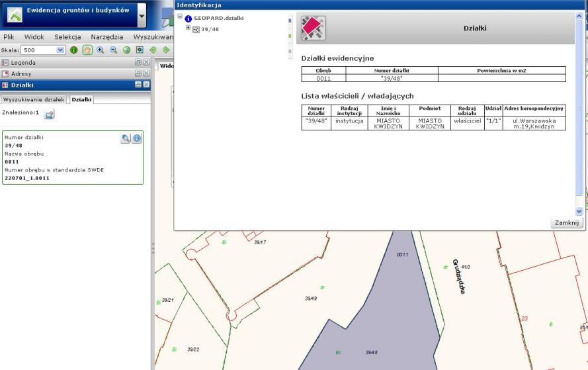Click the Zamknij button
The height and width of the screenshot is (370, 588).
tap(567, 223)
